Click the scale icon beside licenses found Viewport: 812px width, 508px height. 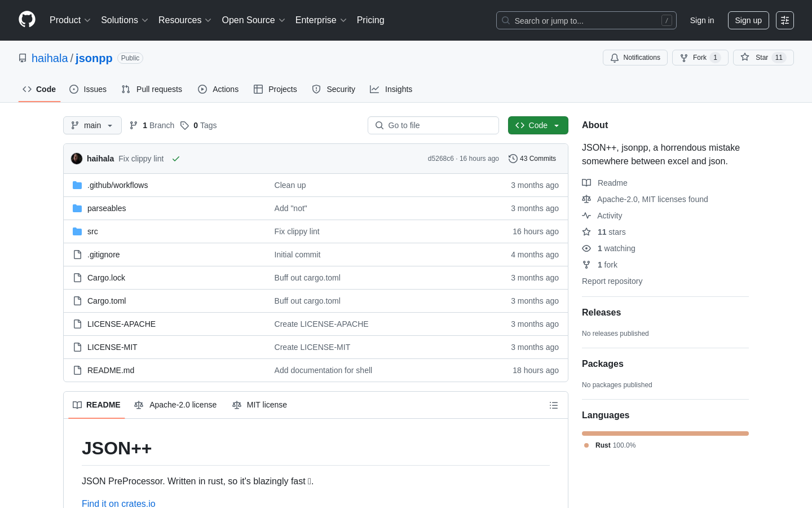tap(586, 199)
